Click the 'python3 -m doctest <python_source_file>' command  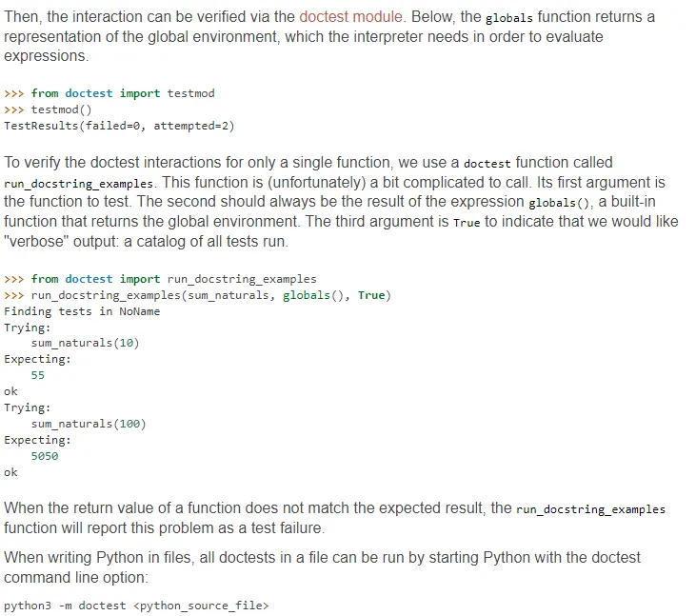point(136,606)
